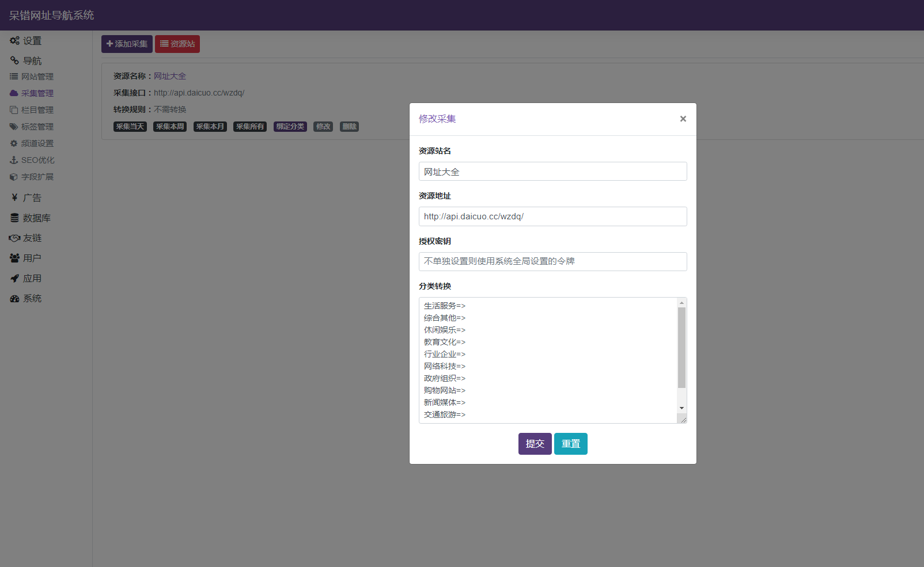Close the 修改采集 dialog

(683, 119)
